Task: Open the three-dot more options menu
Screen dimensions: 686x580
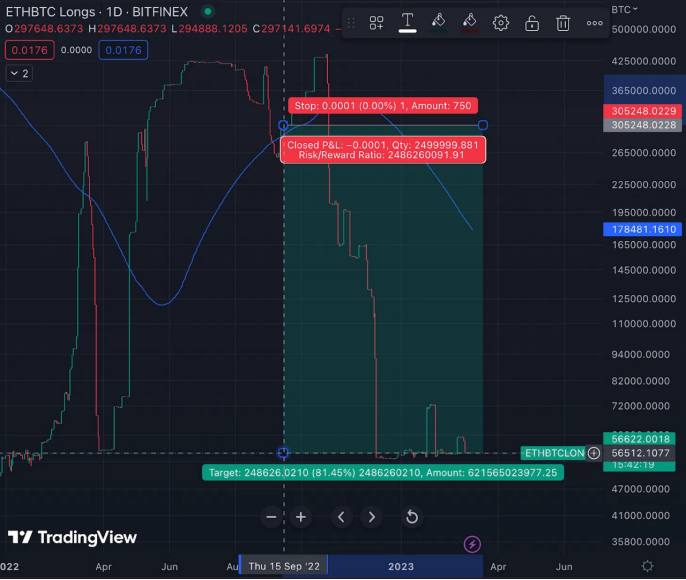Action: (594, 22)
